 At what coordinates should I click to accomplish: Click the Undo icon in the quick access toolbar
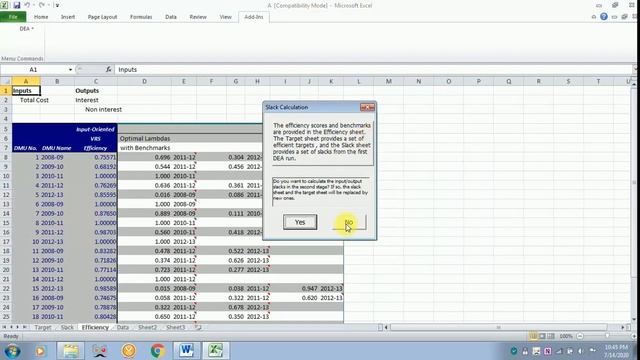coord(27,5)
